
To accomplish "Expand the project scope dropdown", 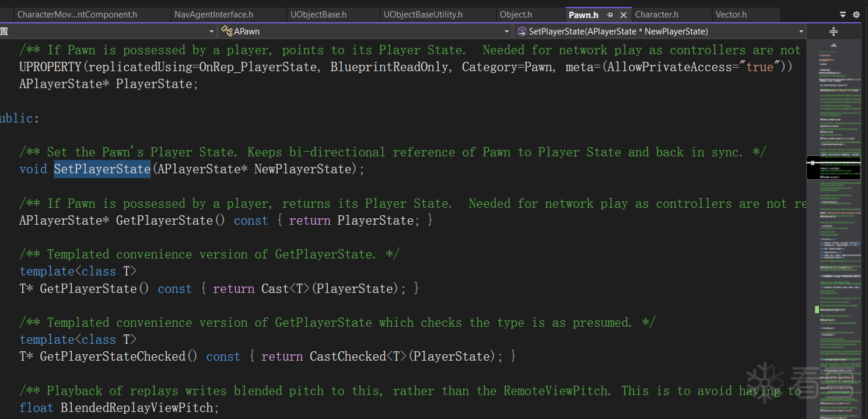I will [211, 32].
